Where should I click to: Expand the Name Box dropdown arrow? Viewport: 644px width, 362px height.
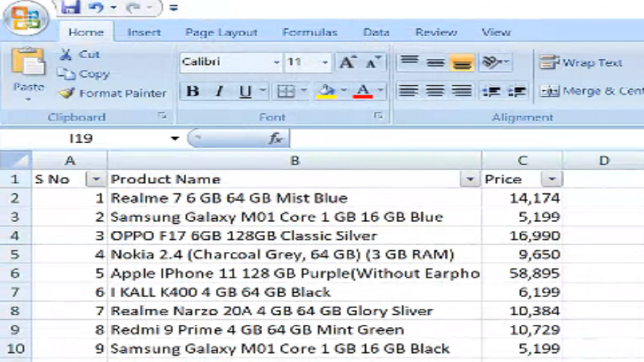click(x=175, y=138)
